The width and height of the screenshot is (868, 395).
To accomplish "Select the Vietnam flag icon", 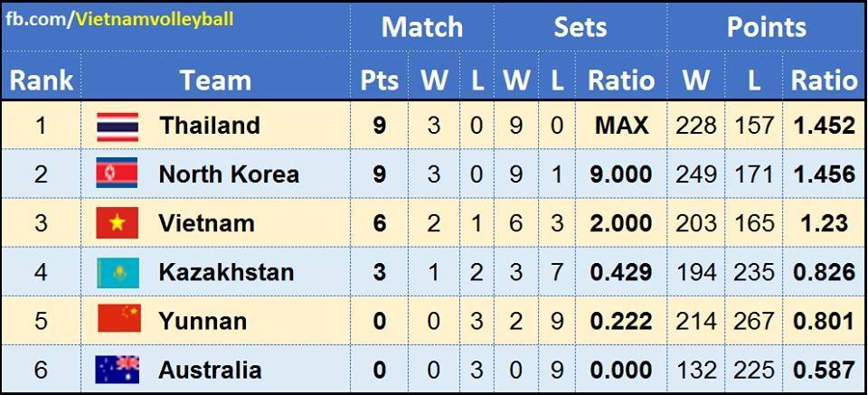I will [118, 222].
